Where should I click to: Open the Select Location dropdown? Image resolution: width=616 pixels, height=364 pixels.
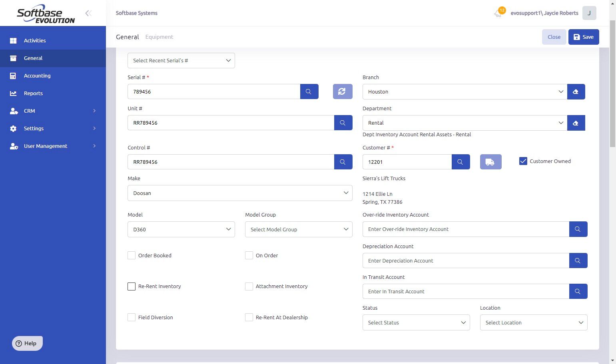(x=534, y=322)
